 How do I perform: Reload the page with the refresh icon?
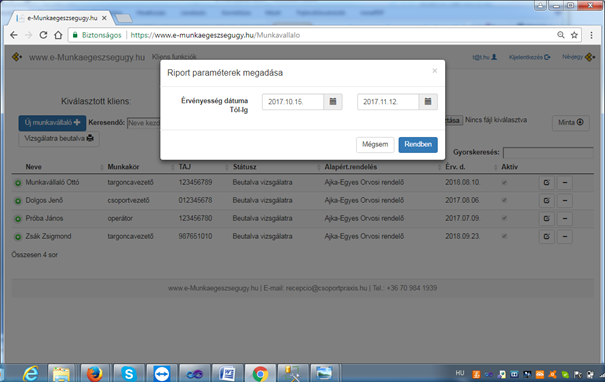[43, 35]
